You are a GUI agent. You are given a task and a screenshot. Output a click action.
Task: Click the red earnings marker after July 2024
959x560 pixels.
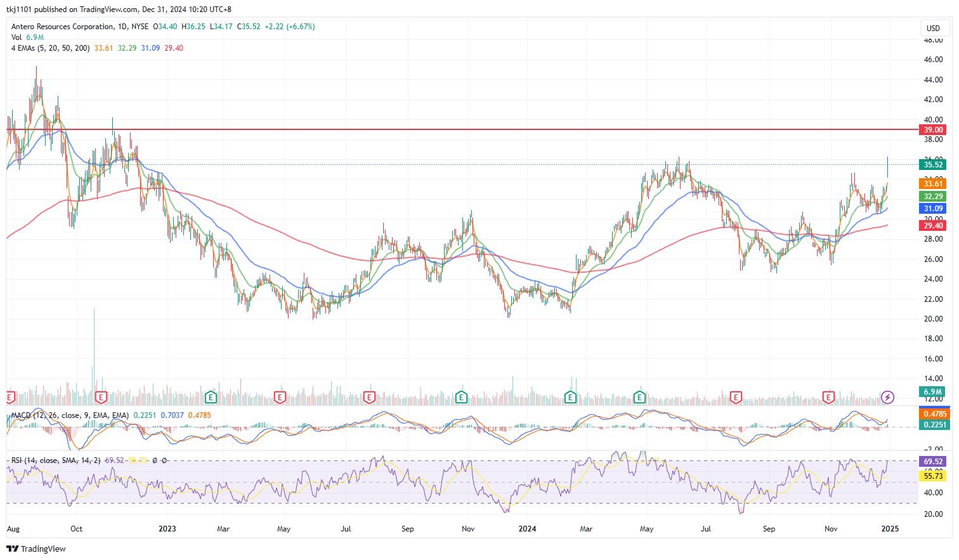(x=736, y=398)
